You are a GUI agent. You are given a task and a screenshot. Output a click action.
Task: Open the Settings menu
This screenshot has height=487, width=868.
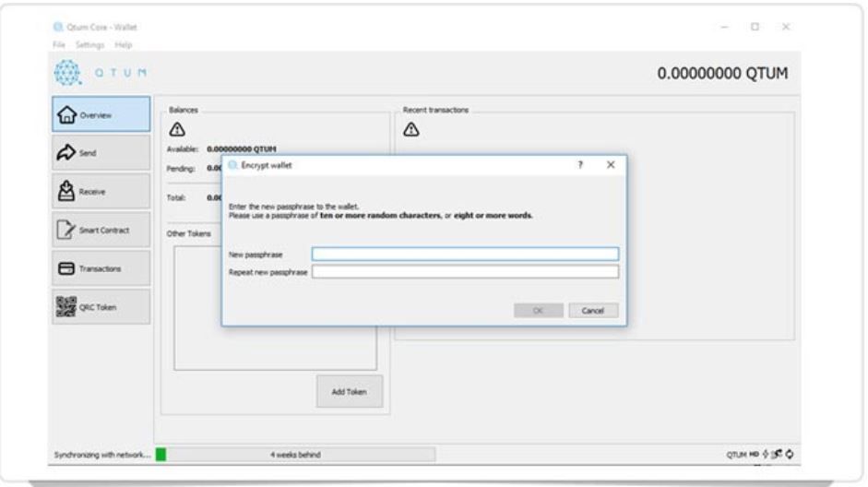click(89, 45)
